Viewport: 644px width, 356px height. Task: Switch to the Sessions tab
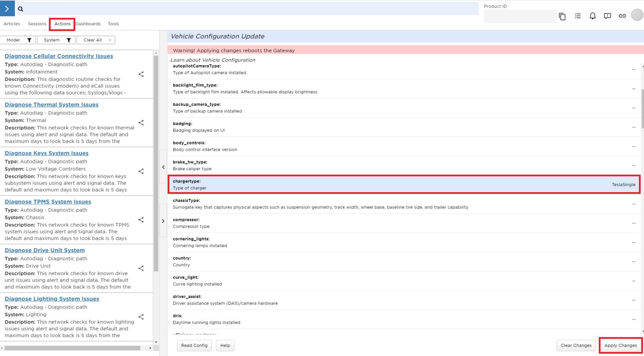(37, 24)
